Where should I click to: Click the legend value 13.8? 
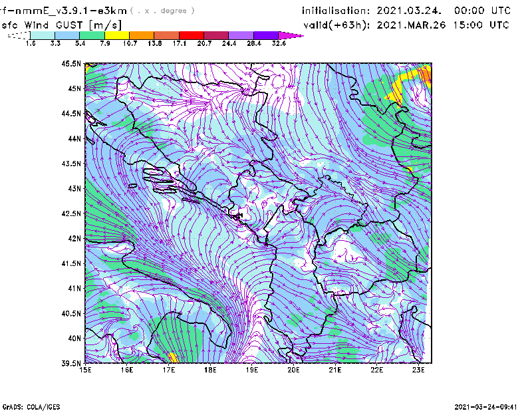[x=155, y=43]
